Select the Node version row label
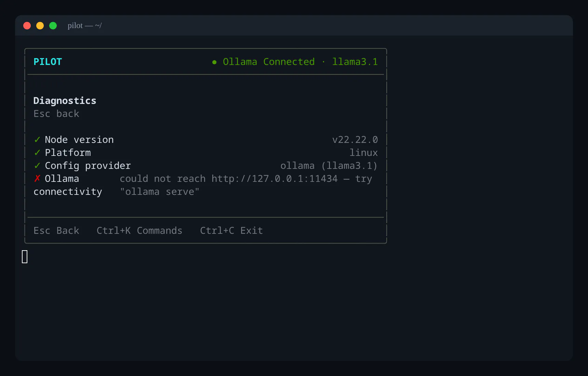Image resolution: width=588 pixels, height=376 pixels. point(79,140)
